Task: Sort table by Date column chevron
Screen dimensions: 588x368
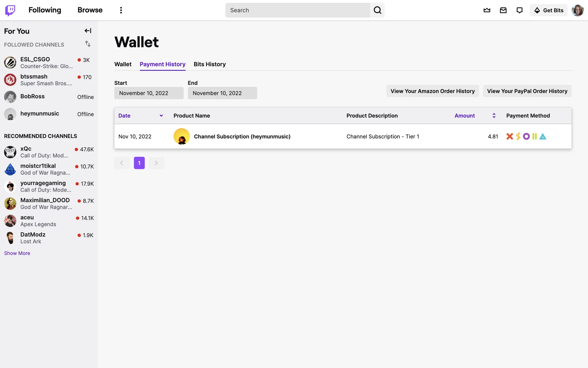Action: coord(161,116)
